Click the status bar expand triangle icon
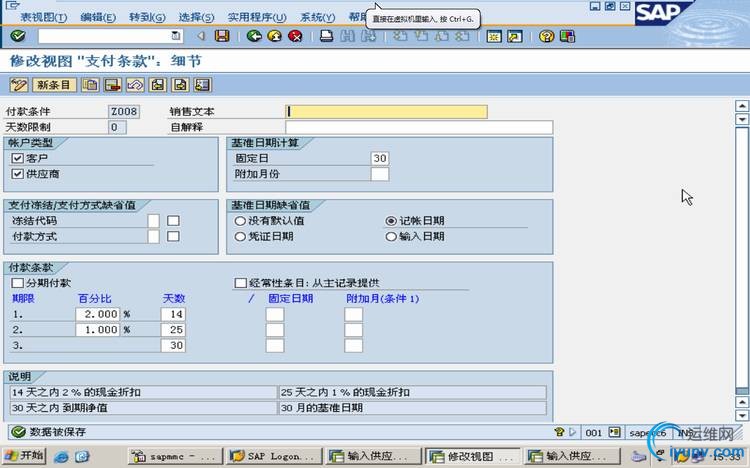Viewport: 750px width, 468px height. [573, 432]
